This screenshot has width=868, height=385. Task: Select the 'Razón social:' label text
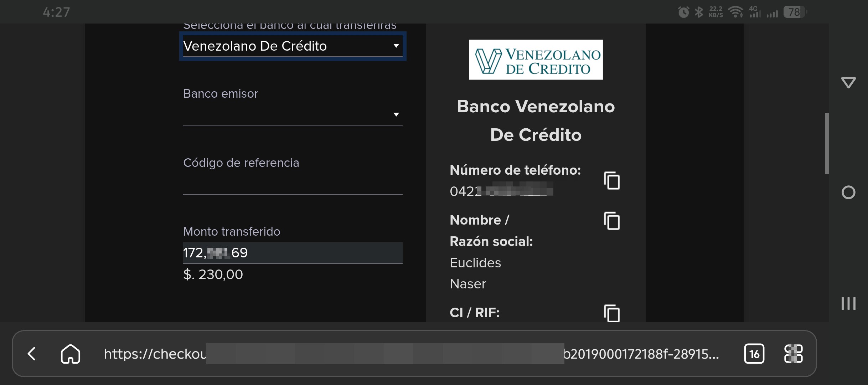click(x=491, y=241)
